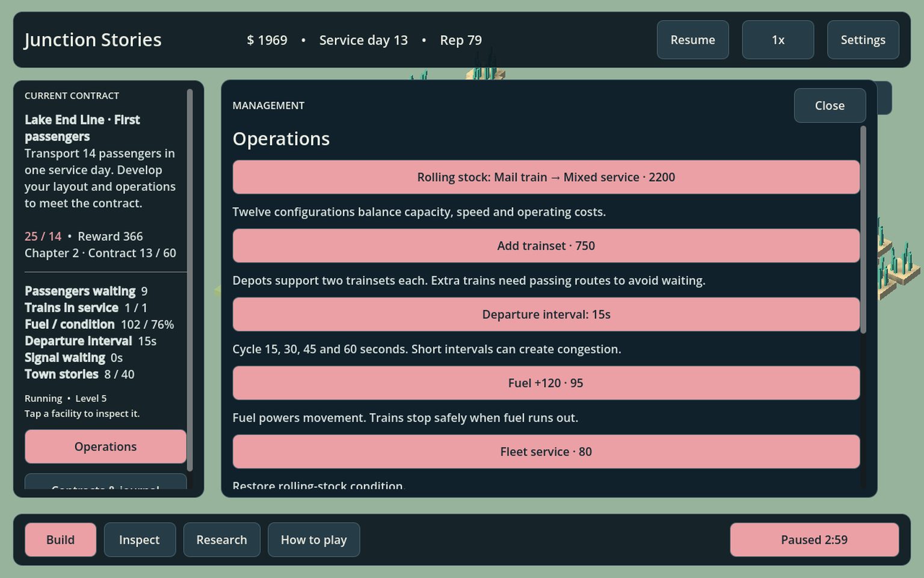The image size is (924, 578).
Task: Click Chapter 2 · Contract 13 / 60
Action: coord(100,253)
